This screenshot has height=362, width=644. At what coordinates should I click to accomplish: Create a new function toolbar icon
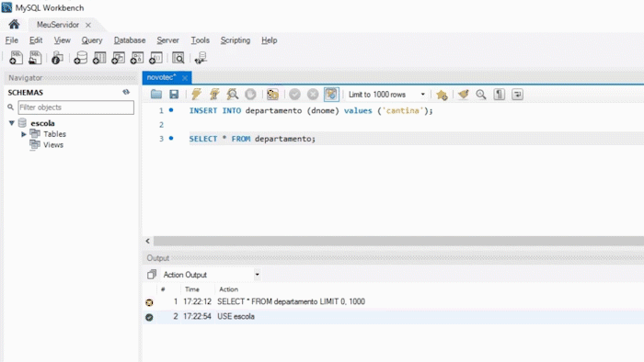pyautogui.click(x=155, y=58)
